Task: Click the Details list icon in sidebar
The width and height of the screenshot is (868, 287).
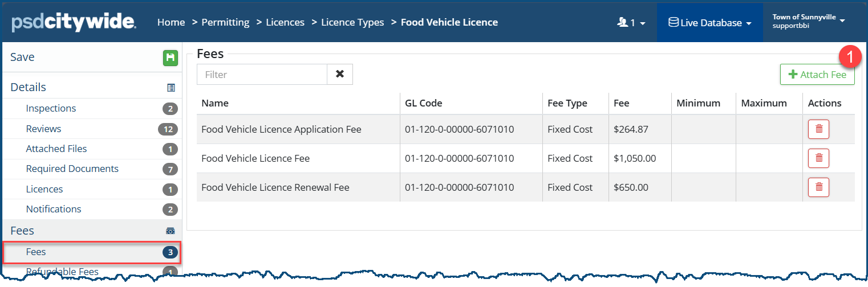Action: tap(171, 88)
